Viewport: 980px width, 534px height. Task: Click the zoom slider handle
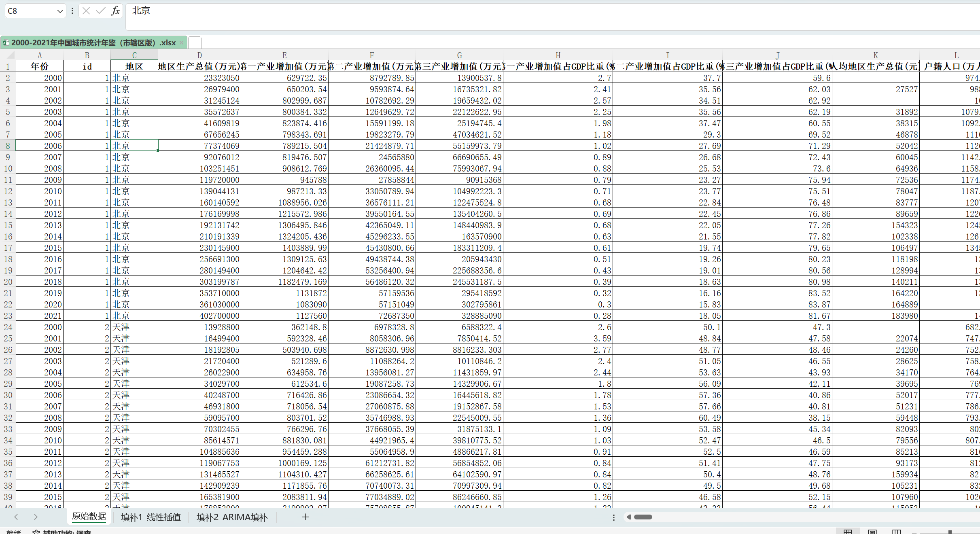click(x=950, y=532)
